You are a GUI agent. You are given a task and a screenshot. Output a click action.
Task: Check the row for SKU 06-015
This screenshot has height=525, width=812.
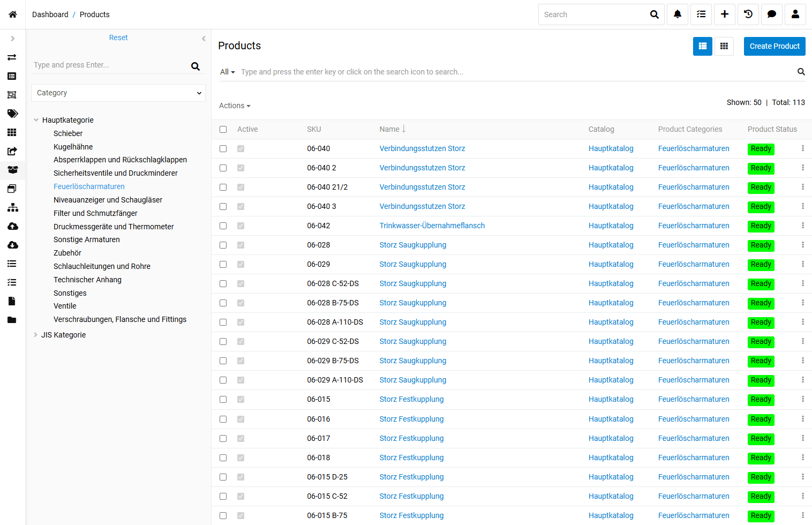(223, 399)
